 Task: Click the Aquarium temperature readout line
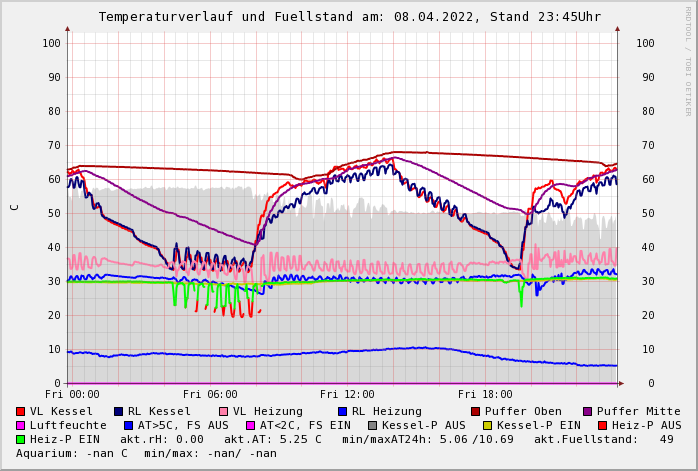click(146, 453)
